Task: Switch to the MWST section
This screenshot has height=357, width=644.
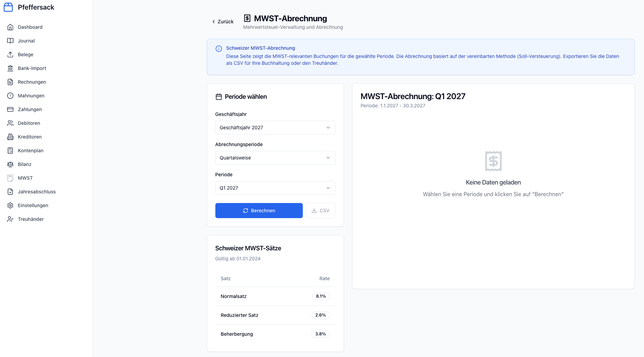Action: (24, 178)
